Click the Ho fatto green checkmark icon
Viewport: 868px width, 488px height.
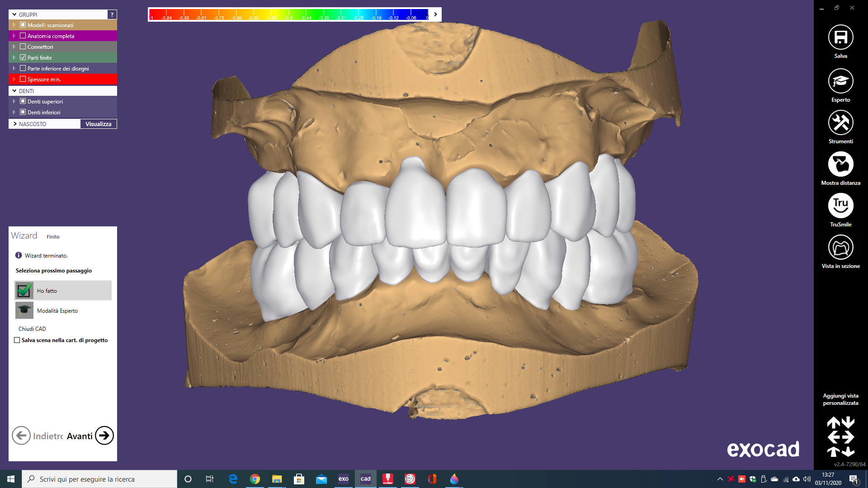pyautogui.click(x=24, y=291)
